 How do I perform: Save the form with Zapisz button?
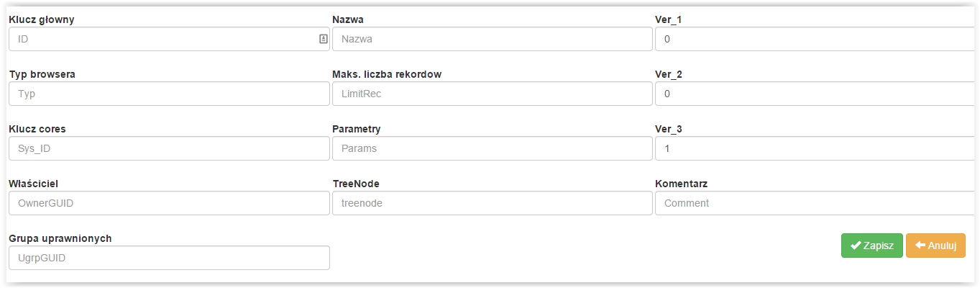[x=872, y=246]
